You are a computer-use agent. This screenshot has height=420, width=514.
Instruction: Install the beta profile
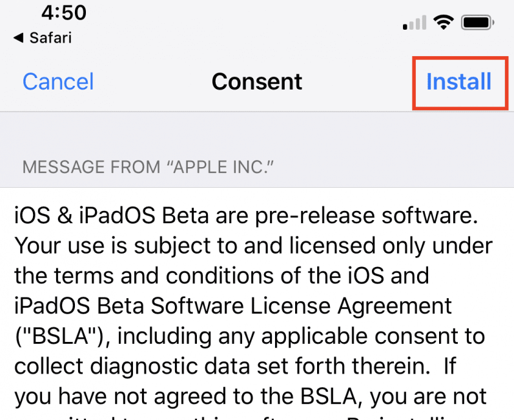coord(458,81)
